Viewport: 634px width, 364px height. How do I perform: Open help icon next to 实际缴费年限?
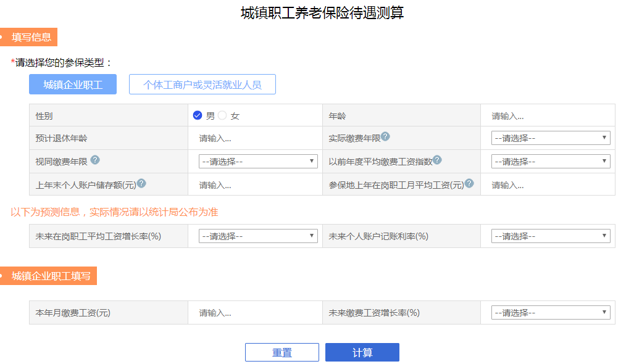385,136
